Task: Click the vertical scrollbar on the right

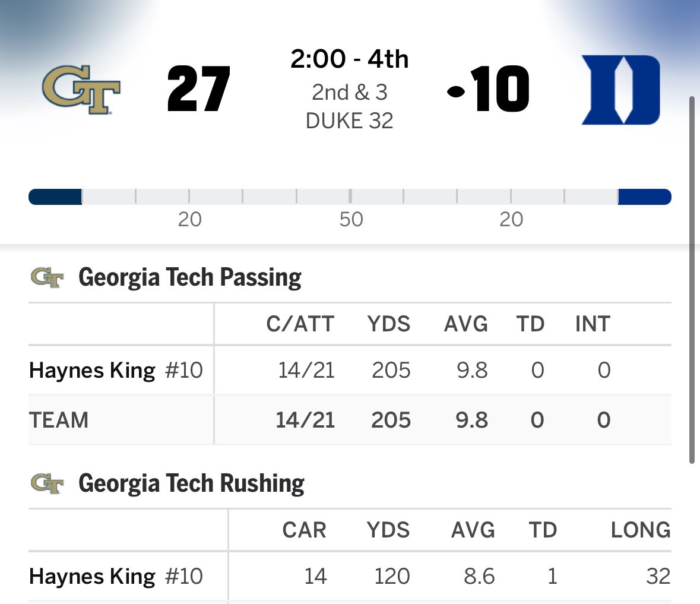Action: 691,279
